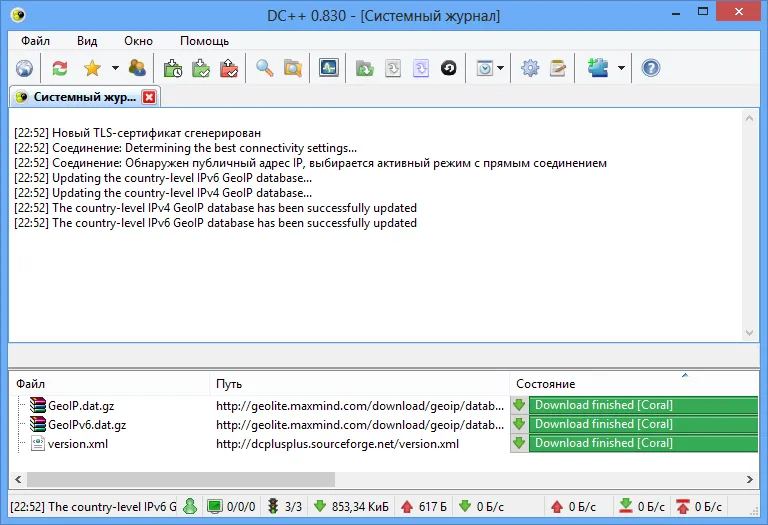This screenshot has height=525, width=768.
Task: Click the log scrollbar down arrow
Action: coord(749,333)
